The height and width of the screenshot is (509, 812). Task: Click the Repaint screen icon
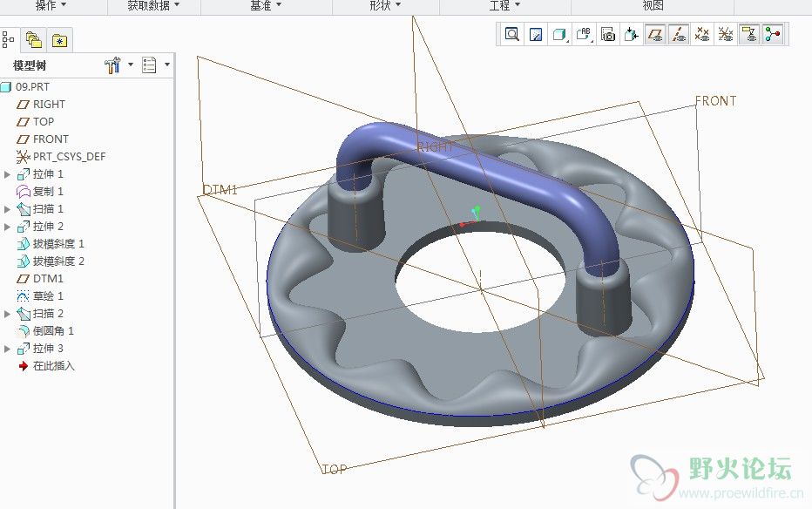(x=536, y=35)
